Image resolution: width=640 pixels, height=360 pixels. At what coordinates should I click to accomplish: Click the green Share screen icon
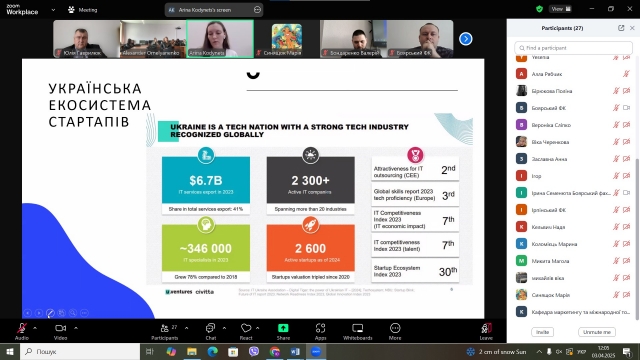pyautogui.click(x=283, y=328)
